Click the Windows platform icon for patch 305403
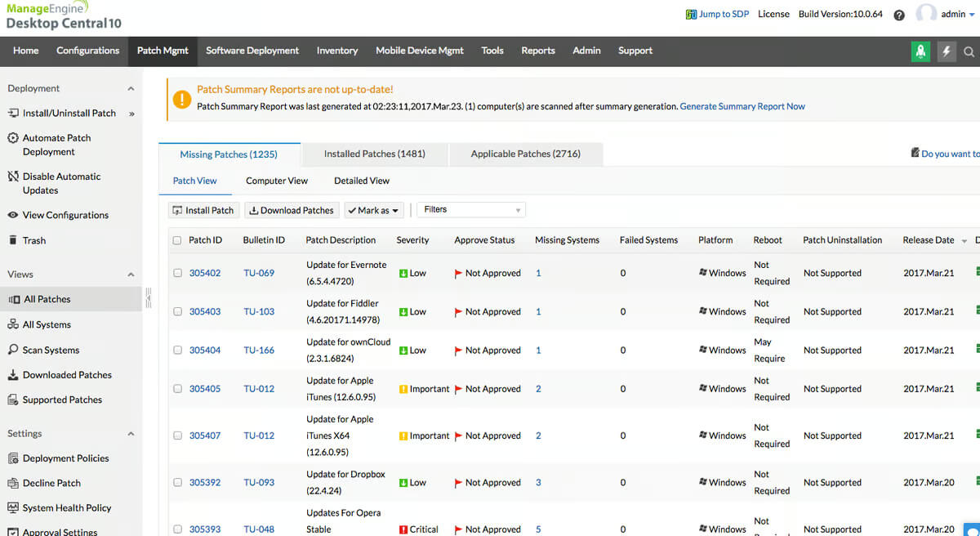 (x=703, y=311)
